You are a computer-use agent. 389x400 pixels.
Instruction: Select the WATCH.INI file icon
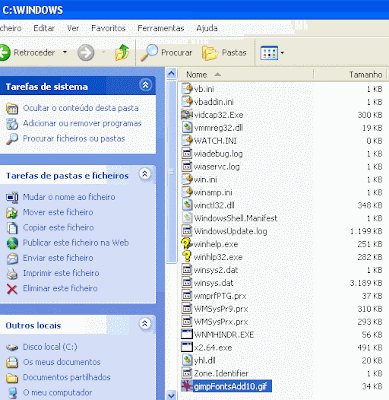tap(187, 140)
